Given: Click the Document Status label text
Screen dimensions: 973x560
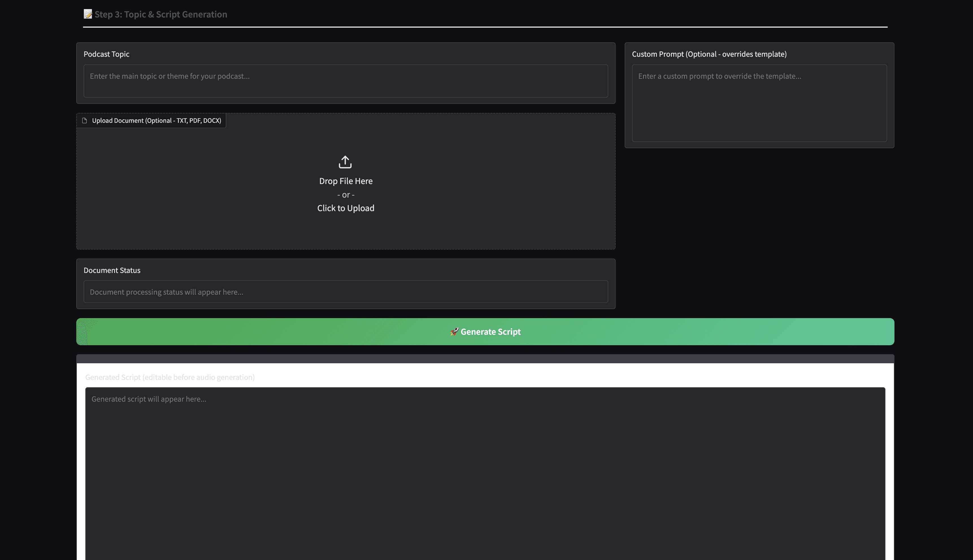Looking at the screenshot, I should tap(112, 270).
